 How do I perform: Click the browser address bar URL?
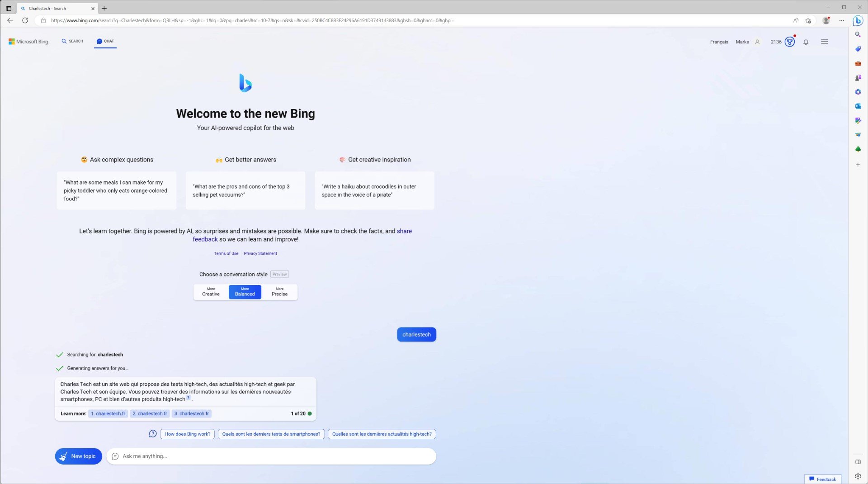point(253,20)
